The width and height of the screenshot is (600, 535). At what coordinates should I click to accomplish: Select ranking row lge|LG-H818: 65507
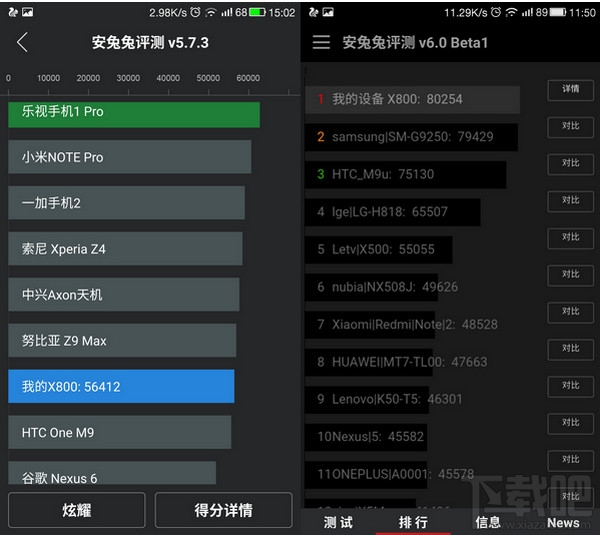[393, 212]
